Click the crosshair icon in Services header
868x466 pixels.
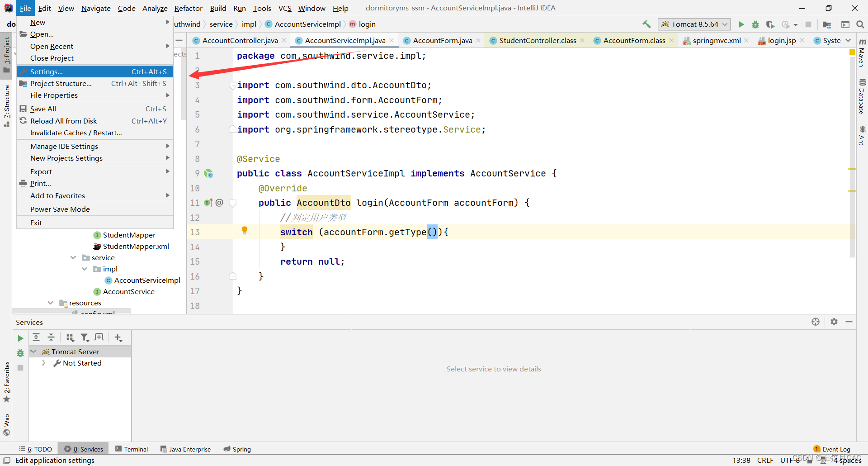coord(816,322)
